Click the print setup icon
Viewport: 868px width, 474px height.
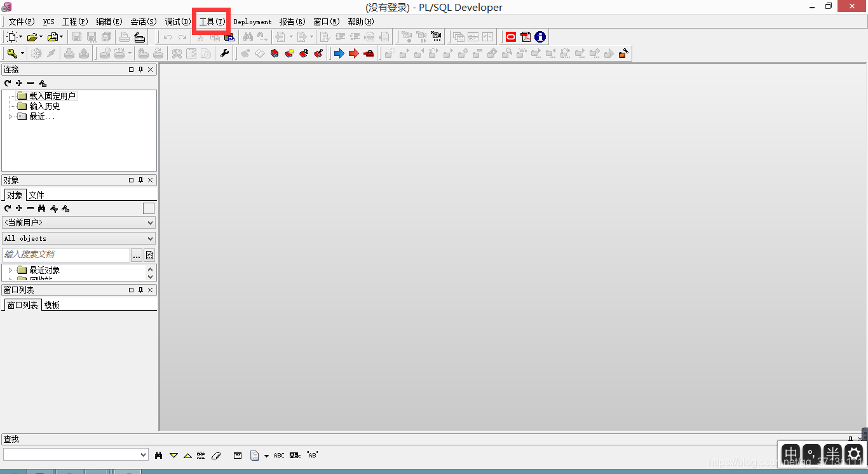pos(140,37)
